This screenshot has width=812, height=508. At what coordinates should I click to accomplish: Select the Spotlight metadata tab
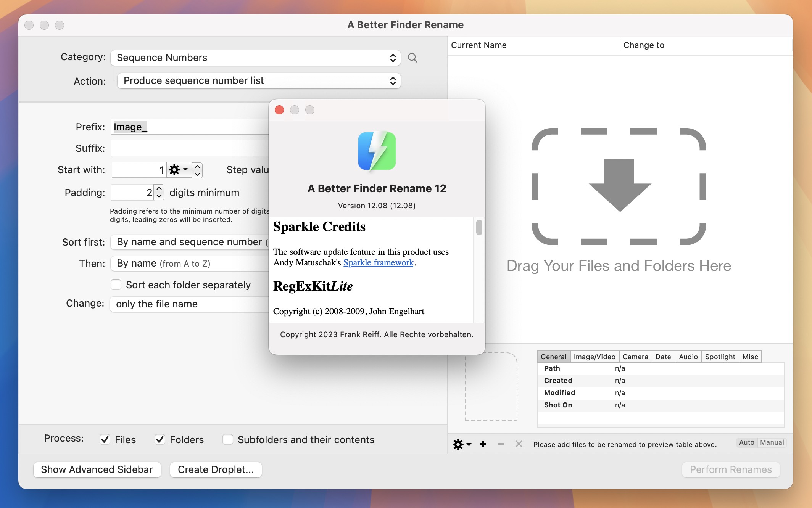(720, 357)
